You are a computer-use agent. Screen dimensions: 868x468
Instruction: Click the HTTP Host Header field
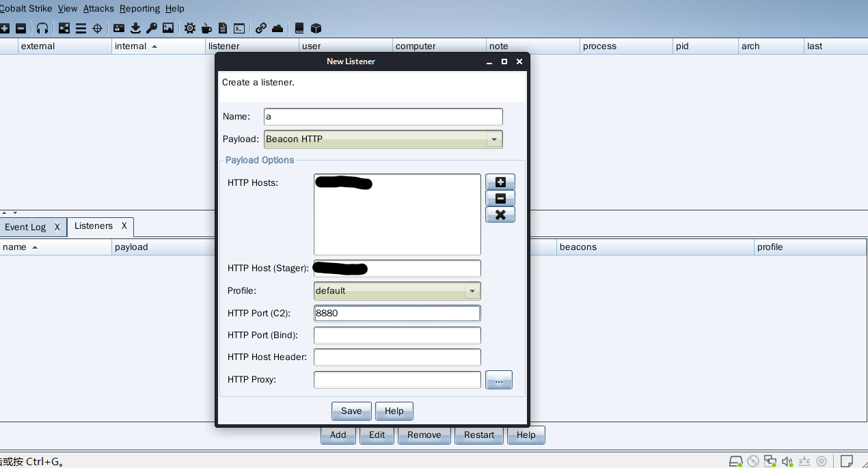click(397, 357)
